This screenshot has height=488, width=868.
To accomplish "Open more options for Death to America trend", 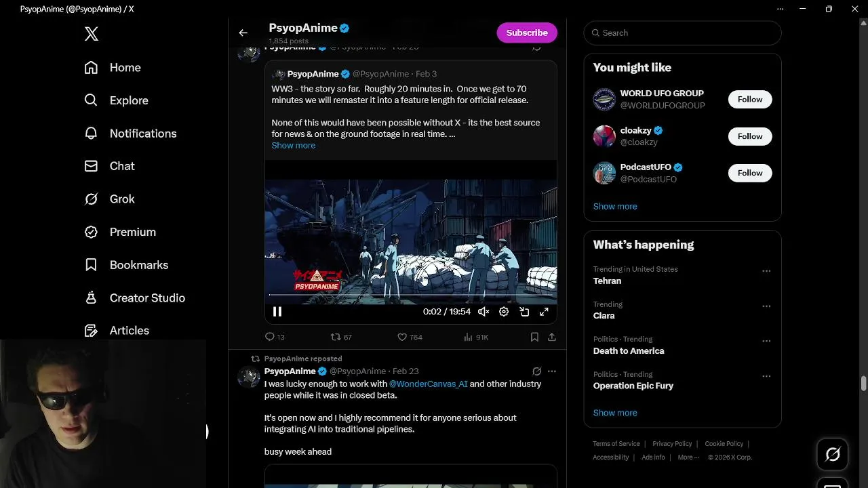I will 766,341.
